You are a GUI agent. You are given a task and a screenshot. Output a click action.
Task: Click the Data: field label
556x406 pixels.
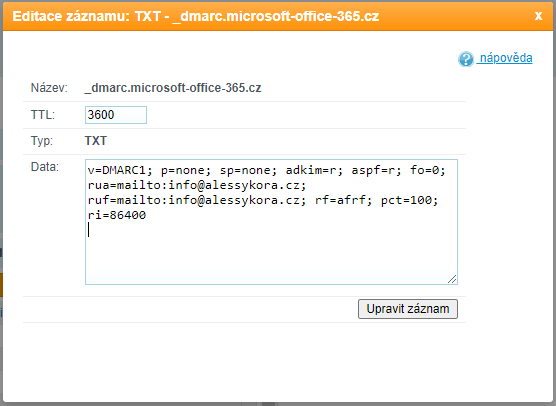tap(45, 167)
